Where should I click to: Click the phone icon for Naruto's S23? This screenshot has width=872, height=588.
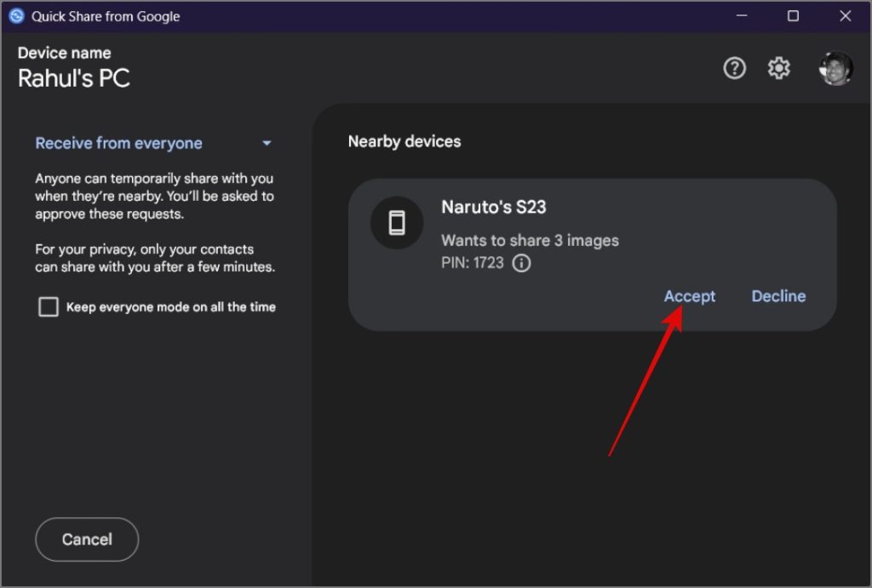pyautogui.click(x=397, y=223)
